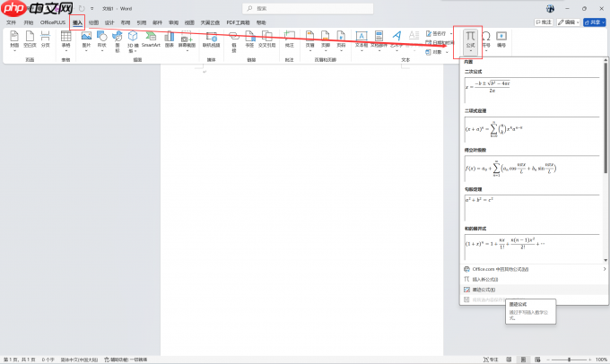Image resolution: width=610 pixels, height=364 pixels.
Task: Click the language indicator in status bar
Action: click(79, 360)
